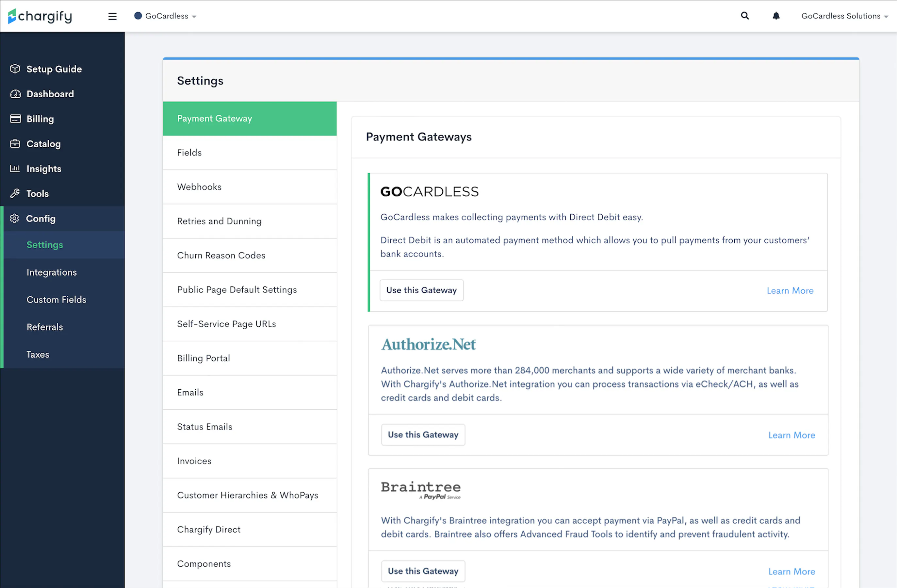Click the Dashboard gauge icon
Viewport: 897px width, 588px height.
pyautogui.click(x=15, y=94)
